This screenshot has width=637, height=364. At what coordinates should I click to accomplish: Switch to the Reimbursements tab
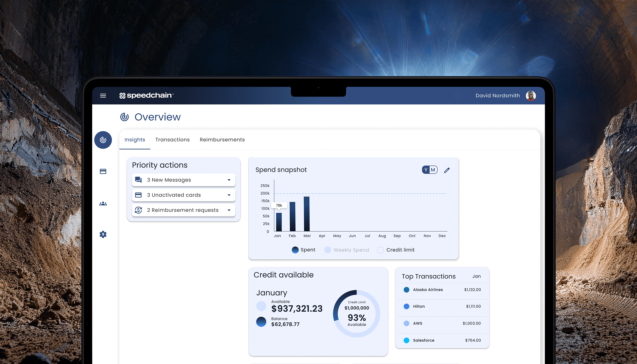point(222,140)
